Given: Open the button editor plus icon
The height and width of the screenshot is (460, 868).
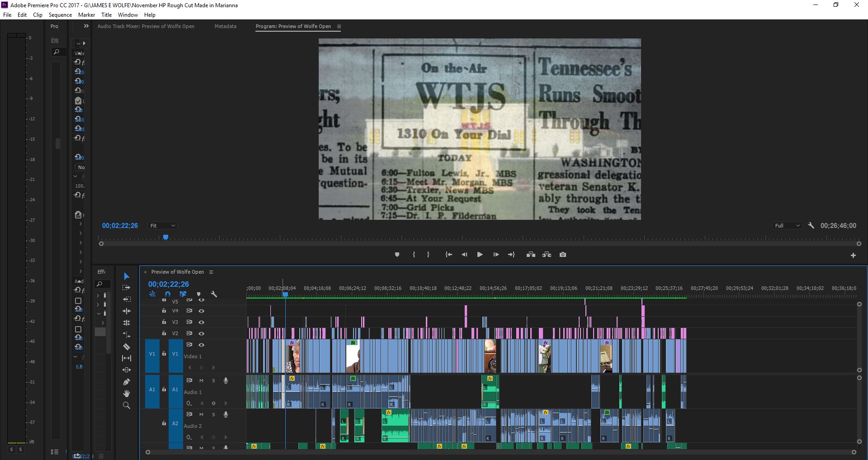Looking at the screenshot, I should coord(853,256).
